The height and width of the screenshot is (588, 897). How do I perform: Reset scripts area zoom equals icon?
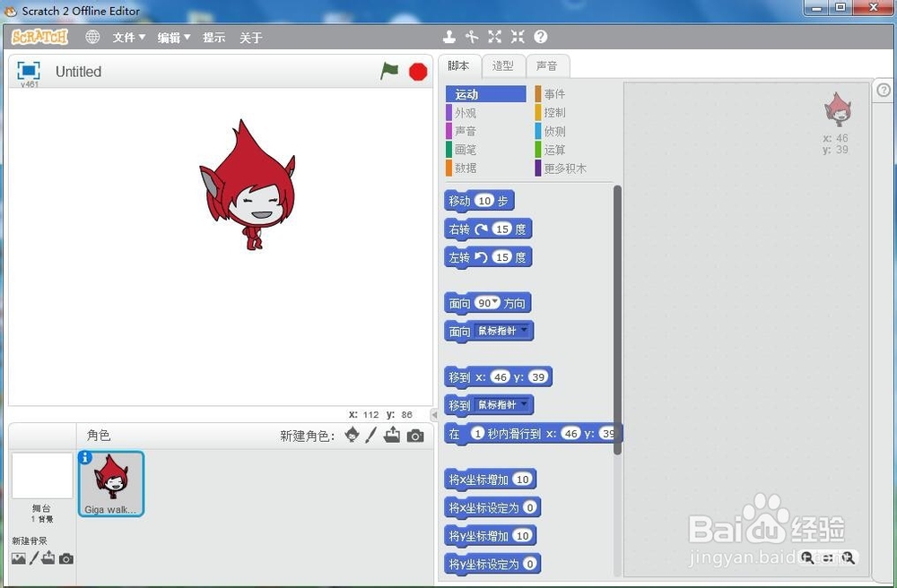(828, 558)
